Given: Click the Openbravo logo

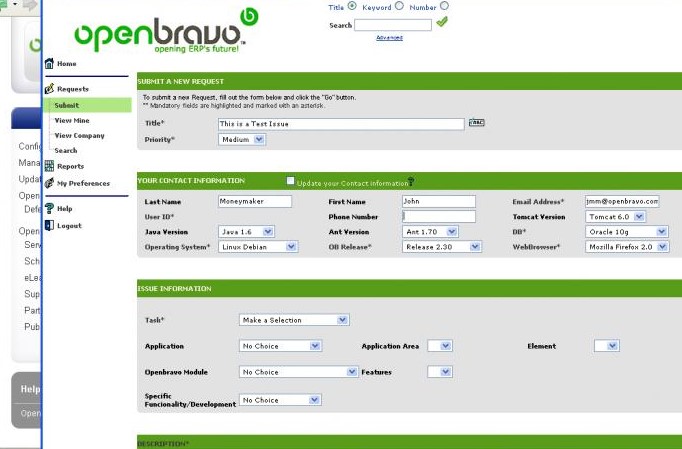Looking at the screenshot, I should coord(167,31).
